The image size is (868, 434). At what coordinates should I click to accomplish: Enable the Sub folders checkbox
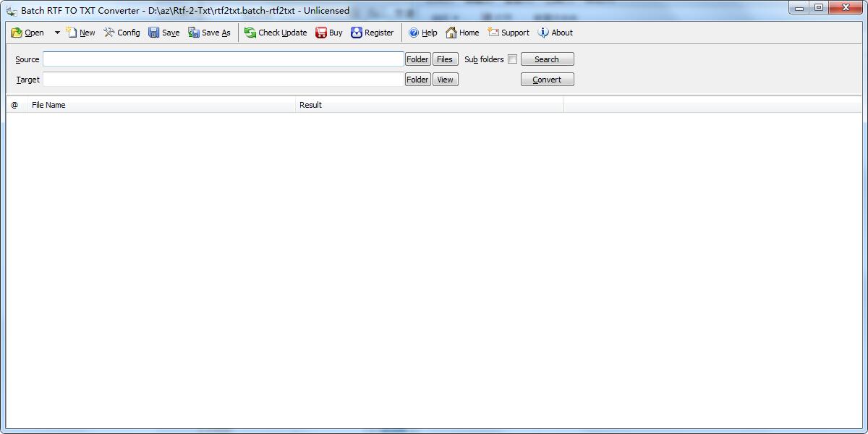click(512, 59)
